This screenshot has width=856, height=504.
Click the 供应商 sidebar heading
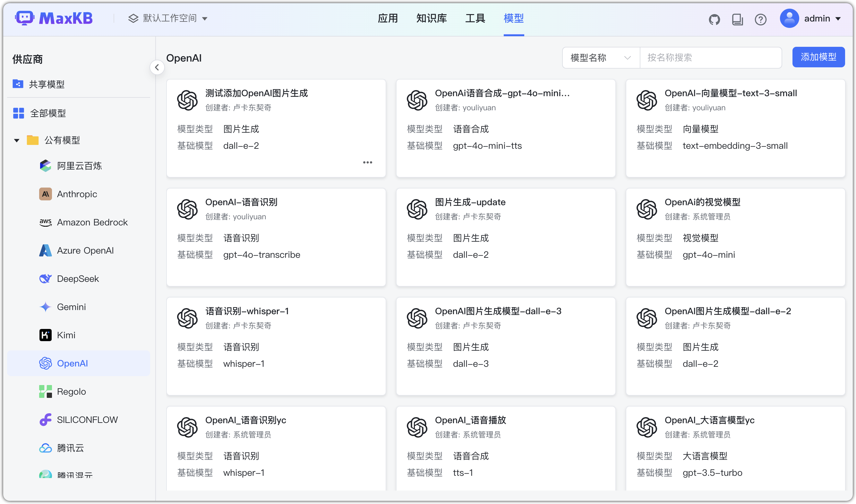27,59
